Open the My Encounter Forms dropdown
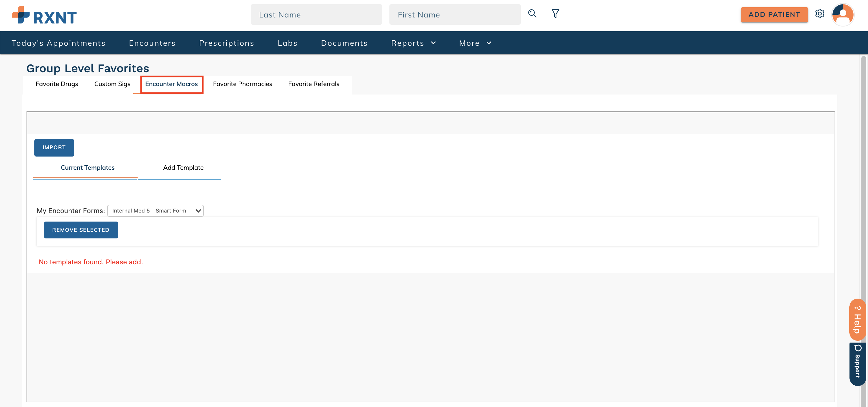This screenshot has height=407, width=868. 155,210
